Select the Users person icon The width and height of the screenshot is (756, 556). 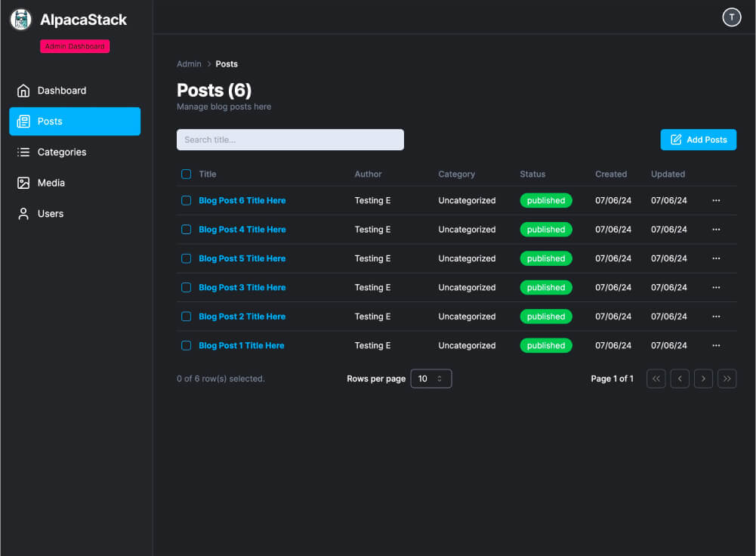pyautogui.click(x=23, y=213)
